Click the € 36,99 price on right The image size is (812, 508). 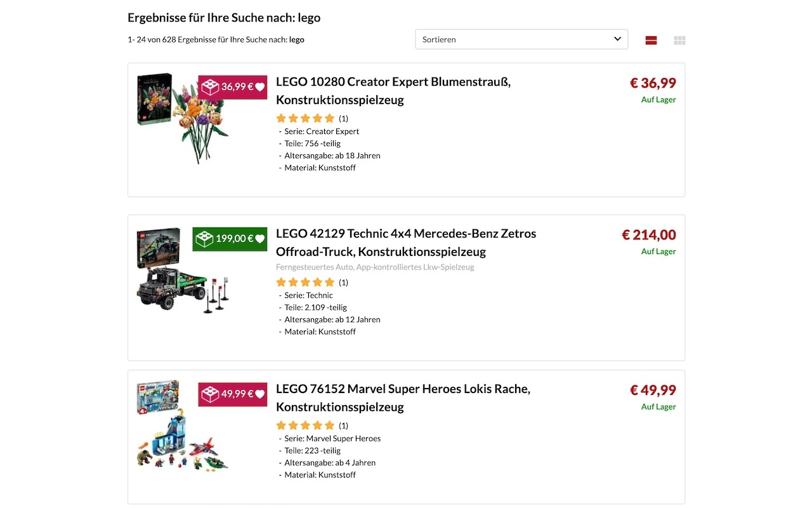click(x=653, y=83)
